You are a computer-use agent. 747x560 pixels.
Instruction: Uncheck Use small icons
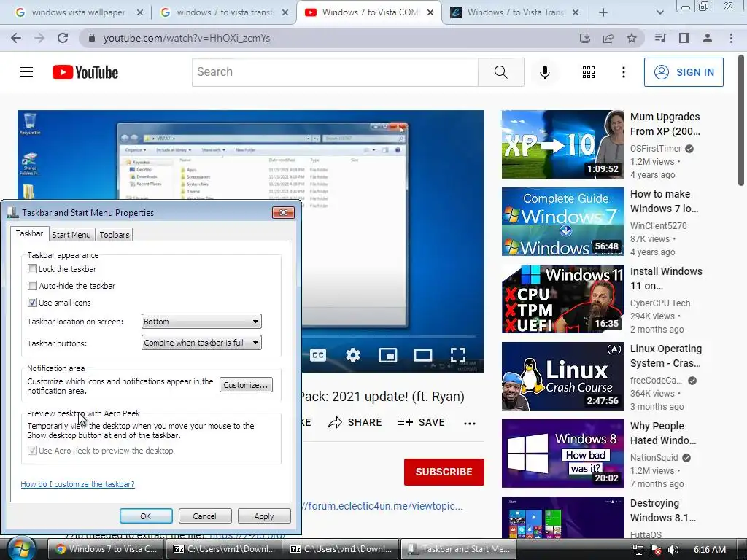point(32,303)
